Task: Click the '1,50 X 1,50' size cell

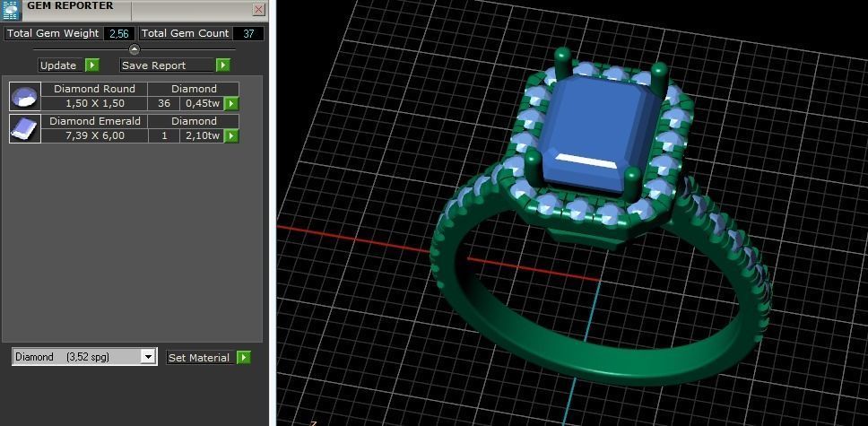Action: (x=95, y=103)
